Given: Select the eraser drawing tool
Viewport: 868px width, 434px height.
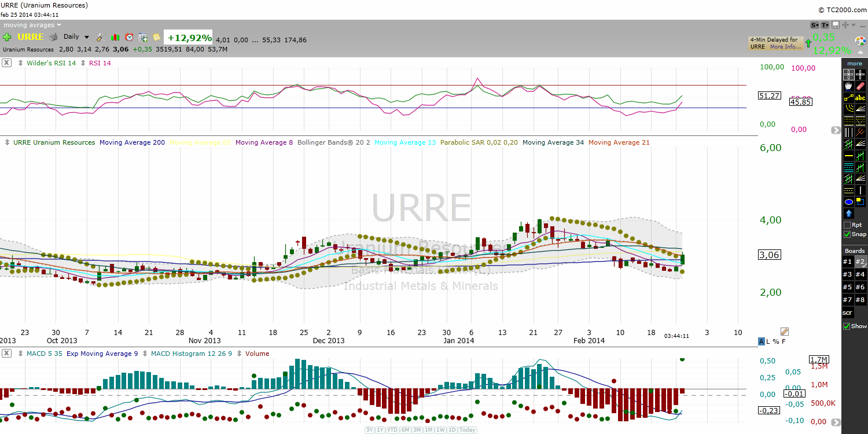Looking at the screenshot, I should pos(860,86).
